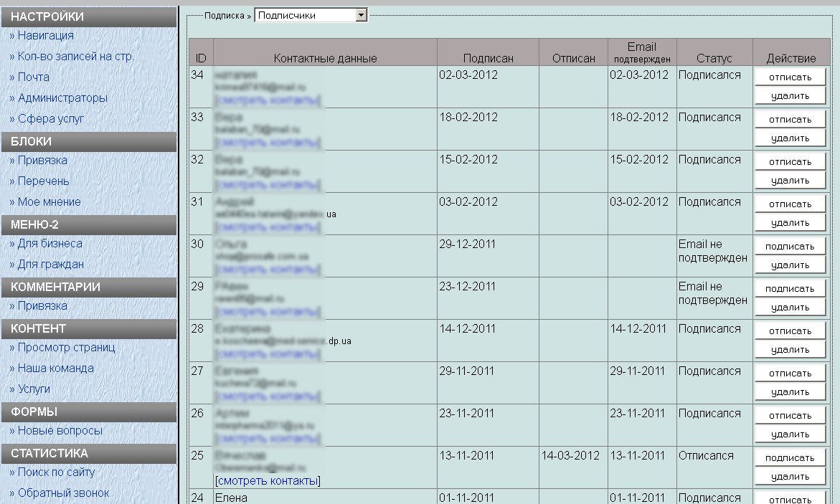
Task: Click отписать for subscriber ID 27
Action: (x=791, y=374)
